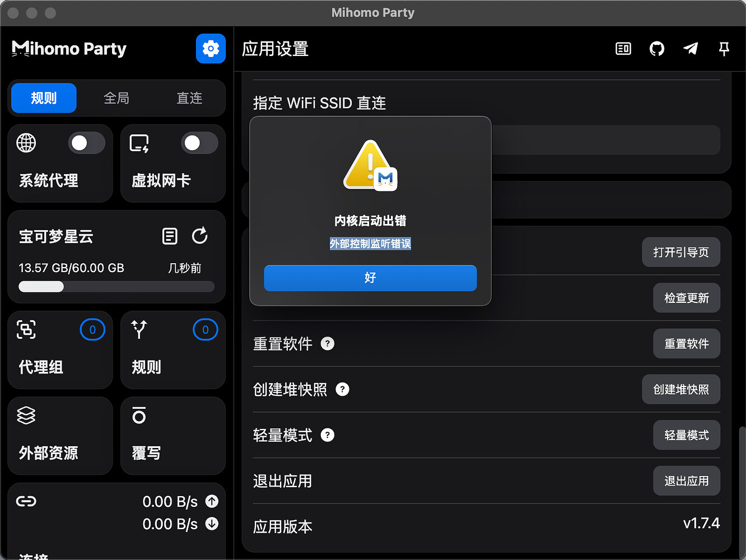The image size is (746, 560).
Task: Click the 规则 fork icon on card
Action: 139,329
